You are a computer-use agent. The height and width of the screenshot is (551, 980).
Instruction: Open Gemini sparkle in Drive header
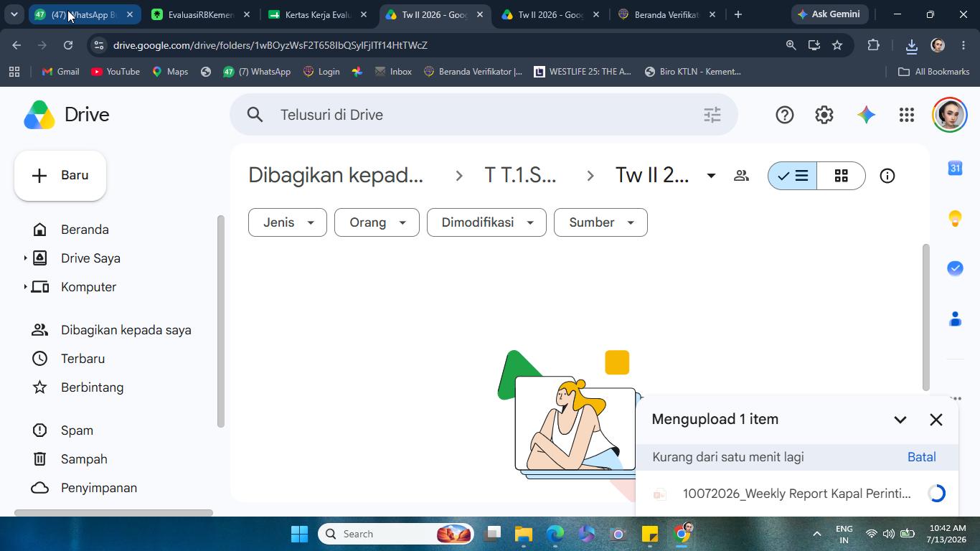(866, 115)
